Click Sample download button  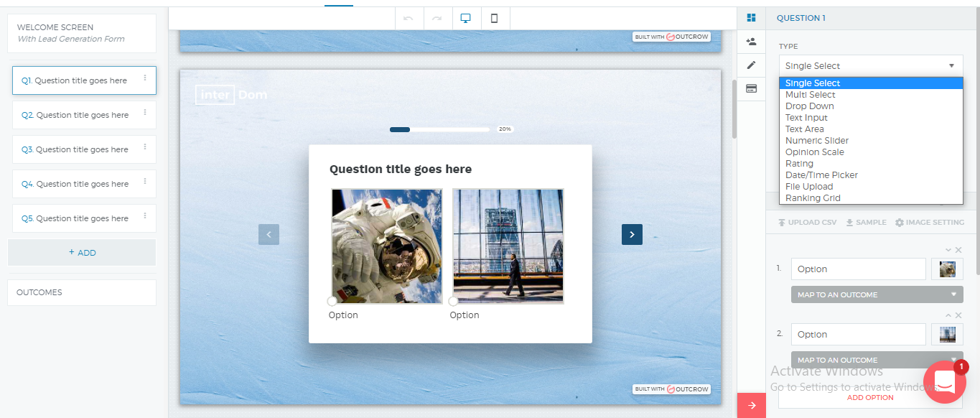866,223
